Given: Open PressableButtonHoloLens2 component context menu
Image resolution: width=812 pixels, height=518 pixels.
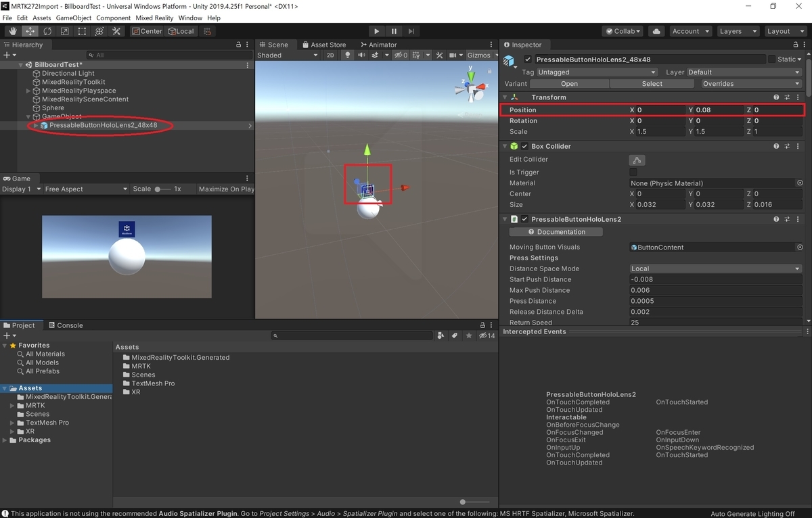Looking at the screenshot, I should (x=798, y=219).
